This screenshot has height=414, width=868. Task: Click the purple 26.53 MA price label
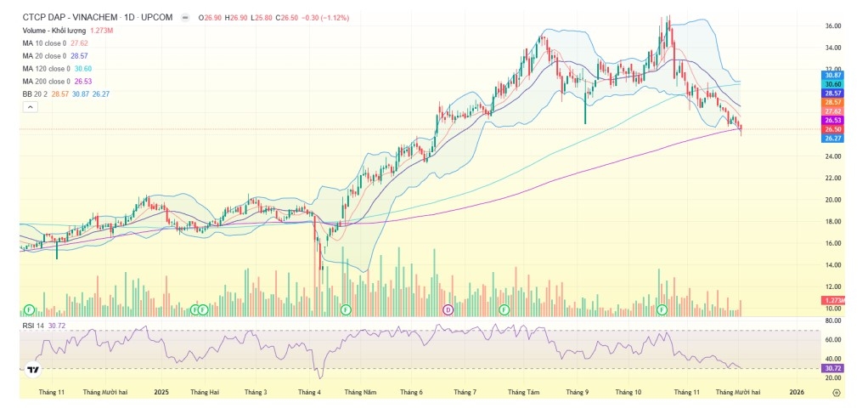(x=831, y=121)
